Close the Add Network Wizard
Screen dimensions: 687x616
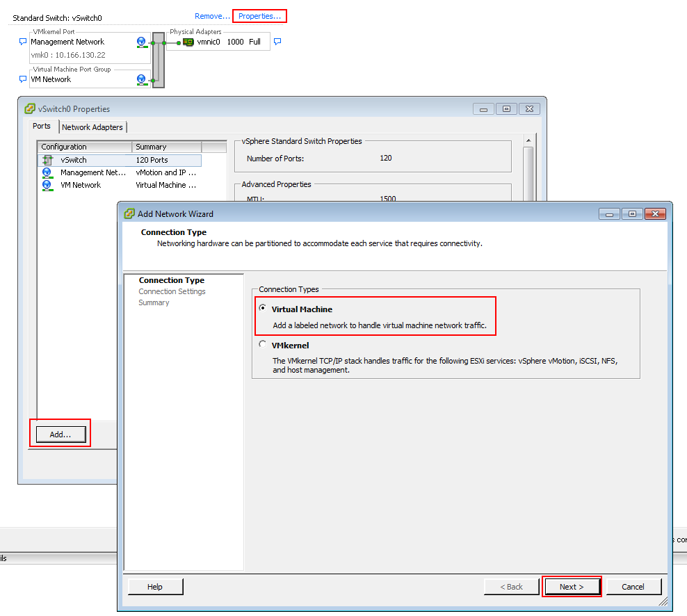click(656, 214)
